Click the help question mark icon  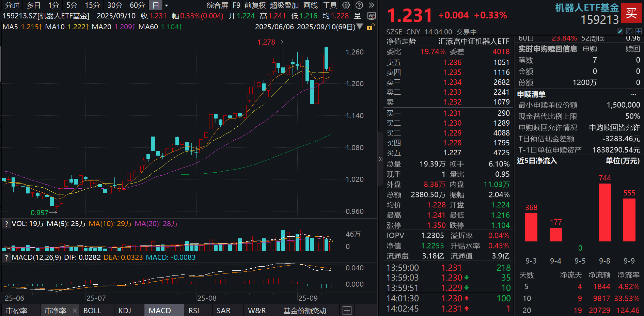359,5
